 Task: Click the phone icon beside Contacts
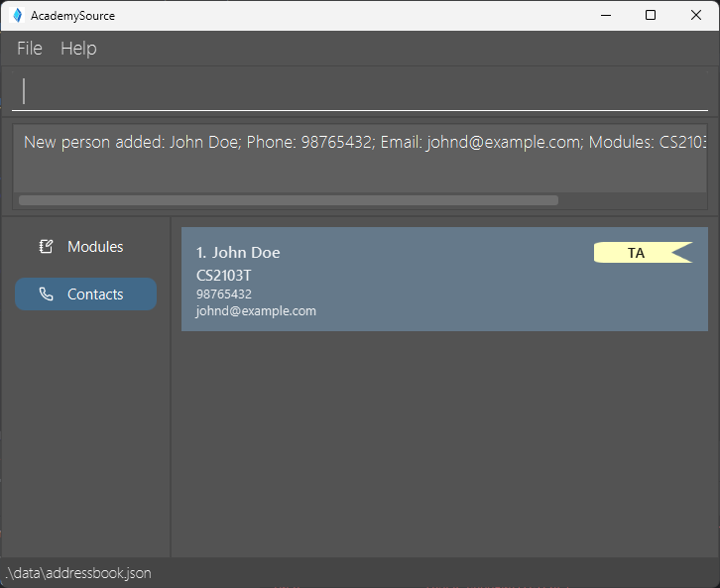point(46,294)
